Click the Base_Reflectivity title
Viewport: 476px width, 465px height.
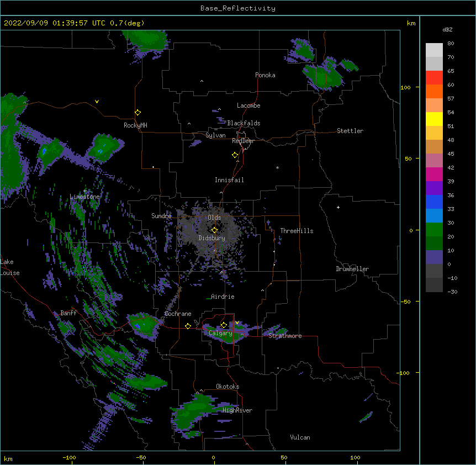[238, 8]
